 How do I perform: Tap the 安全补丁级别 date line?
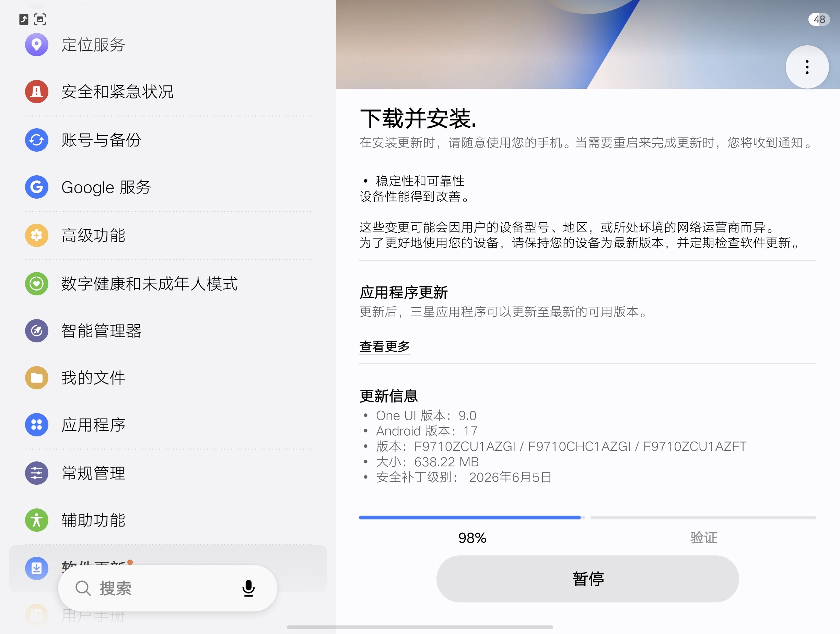(464, 477)
